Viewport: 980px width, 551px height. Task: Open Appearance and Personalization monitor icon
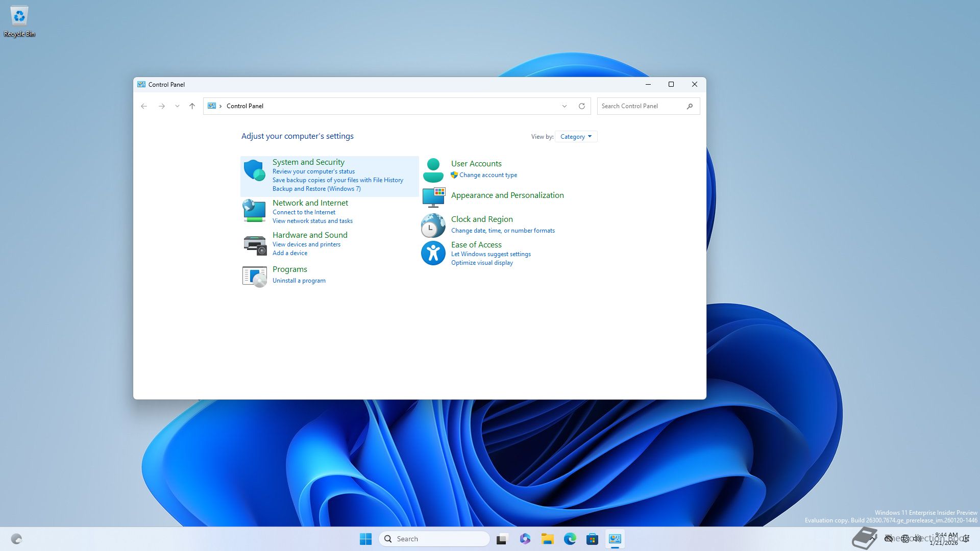click(x=433, y=197)
